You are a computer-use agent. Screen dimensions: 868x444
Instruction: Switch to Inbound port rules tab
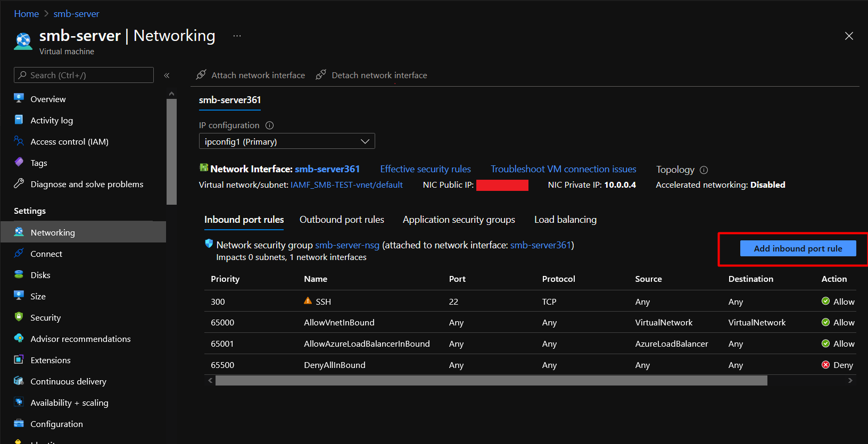[244, 220]
